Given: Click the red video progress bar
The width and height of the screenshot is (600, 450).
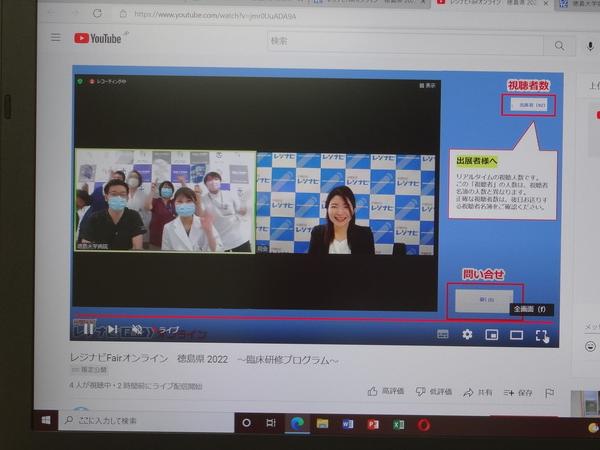Looking at the screenshot, I should tap(312, 319).
